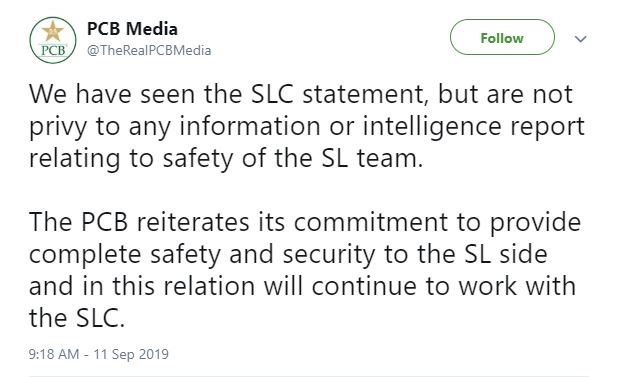The width and height of the screenshot is (624, 377).
Task: Follow the PCB Media account
Action: click(502, 37)
